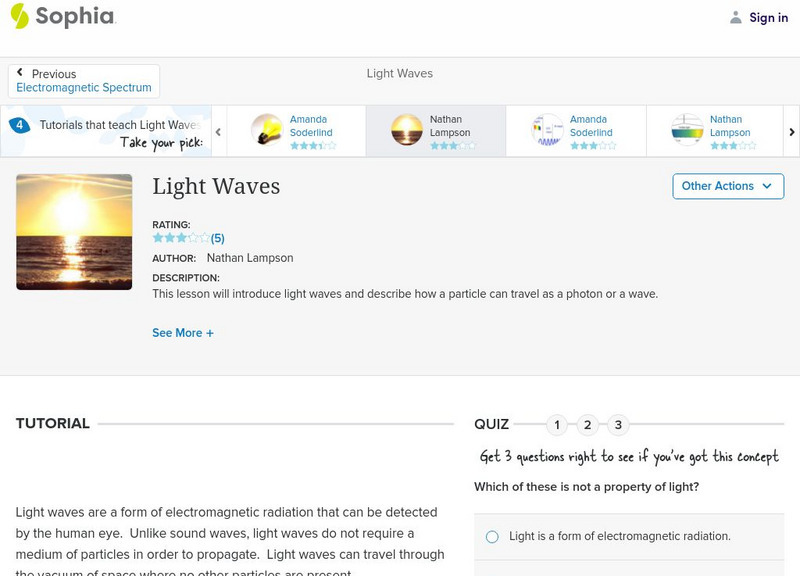This screenshot has height=576, width=800.
Task: Open the Nathan Lampson spectrum tutorial card
Action: point(715,131)
